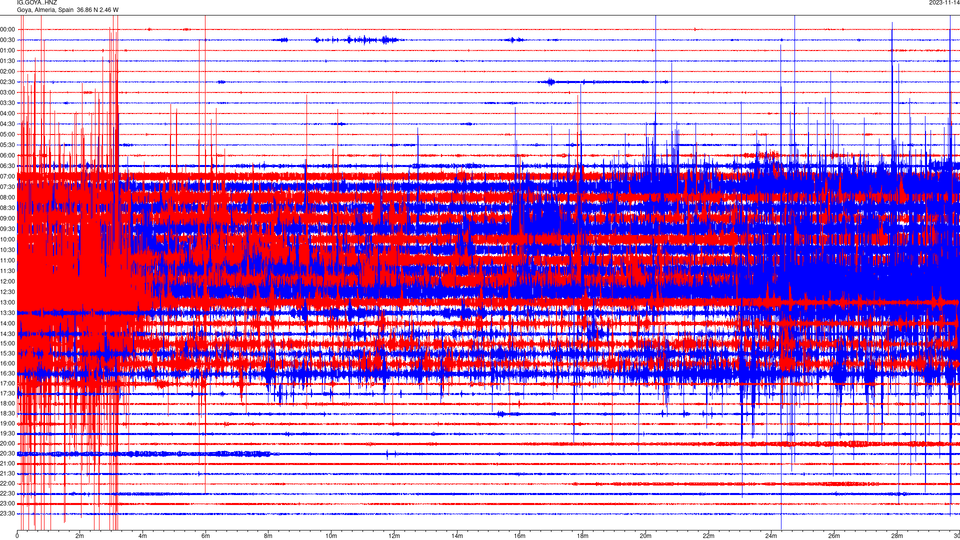The image size is (960, 540).
Task: Click the 26m axis tick label
Action: [834, 536]
